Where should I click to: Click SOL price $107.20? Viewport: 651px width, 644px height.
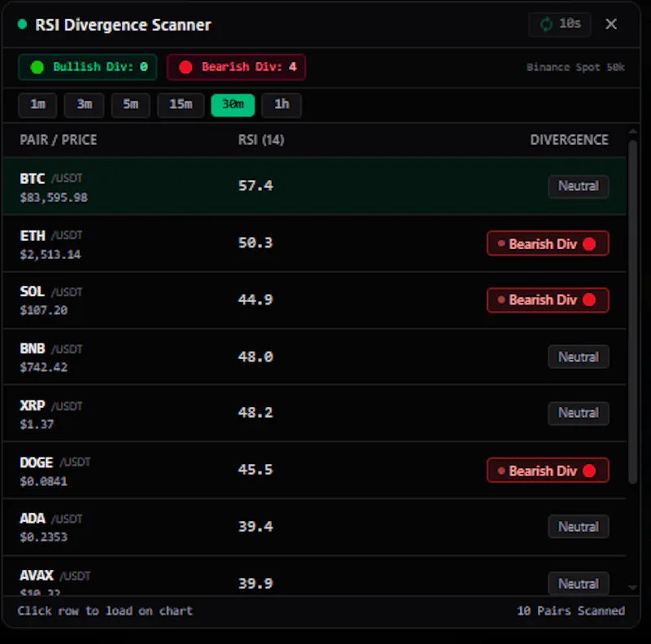[44, 310]
